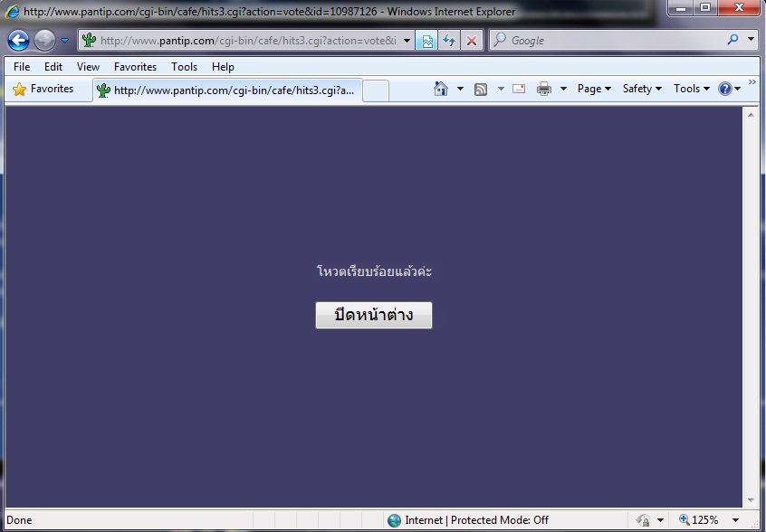Refresh the page with the Refresh icon

448,41
